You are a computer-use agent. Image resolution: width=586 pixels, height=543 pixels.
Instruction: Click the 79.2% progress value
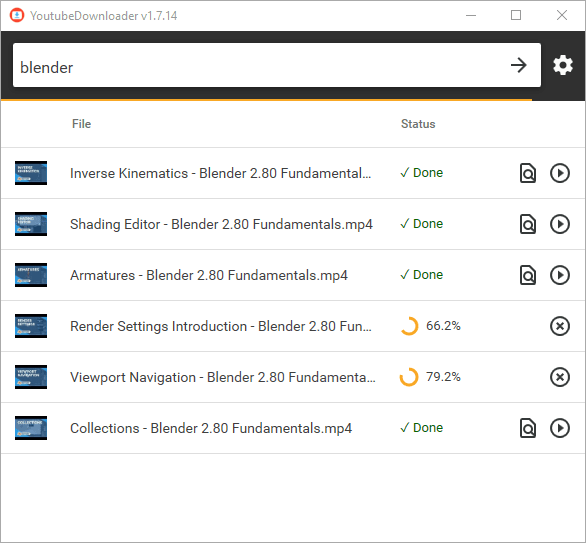coord(443,376)
